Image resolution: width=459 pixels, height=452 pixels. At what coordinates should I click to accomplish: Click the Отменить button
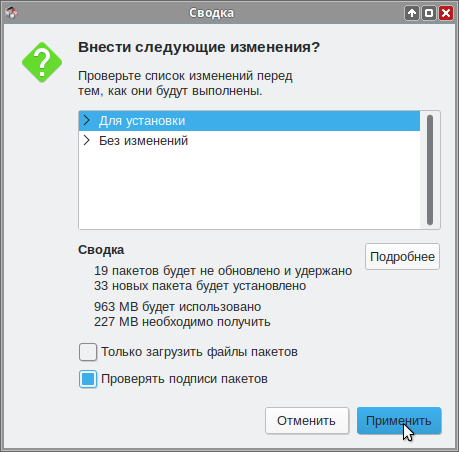pyautogui.click(x=307, y=421)
